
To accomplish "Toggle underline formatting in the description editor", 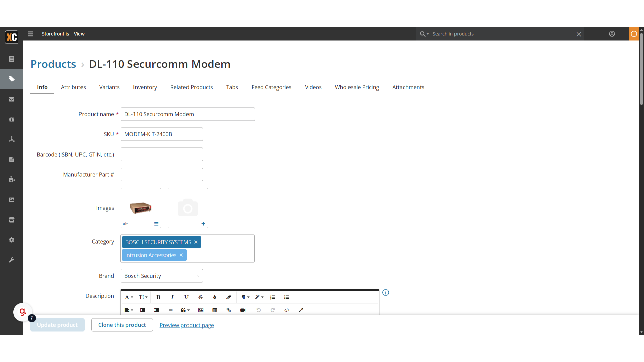I will coord(186,297).
